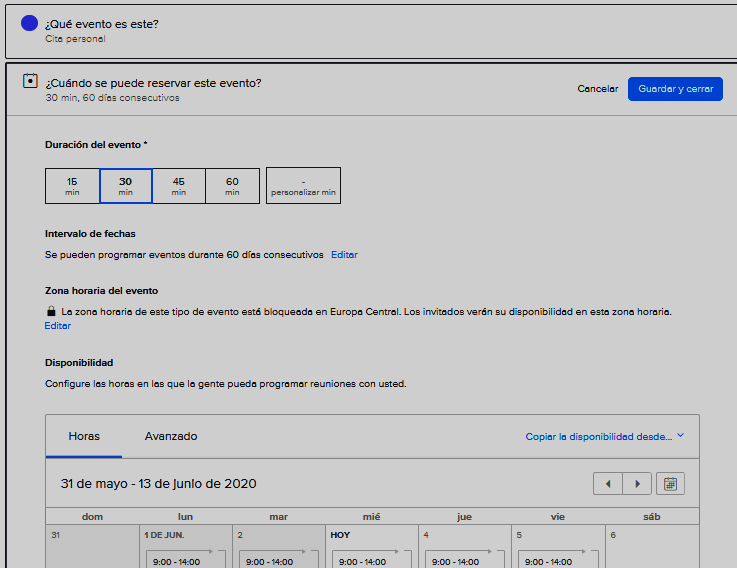Switch to the Horas tab

84,437
